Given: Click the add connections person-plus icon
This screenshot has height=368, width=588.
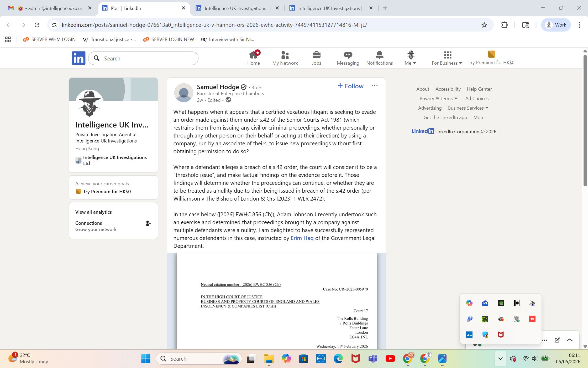Looking at the screenshot, I should pyautogui.click(x=148, y=223).
